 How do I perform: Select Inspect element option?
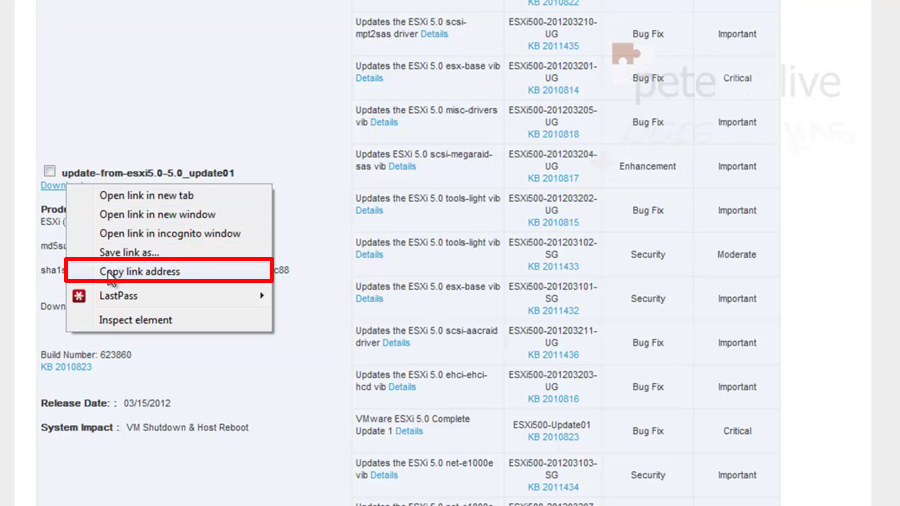pyautogui.click(x=135, y=320)
